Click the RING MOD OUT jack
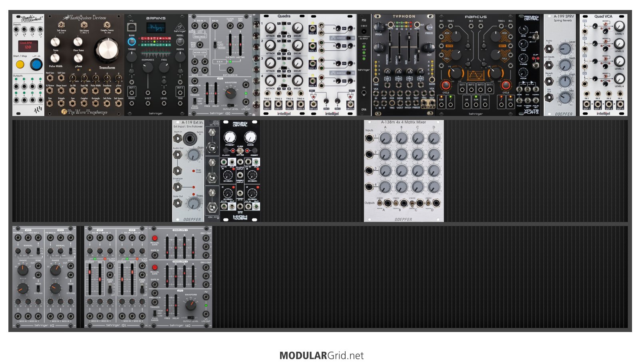Screen dimensions: 644x364 pyautogui.click(x=200, y=45)
